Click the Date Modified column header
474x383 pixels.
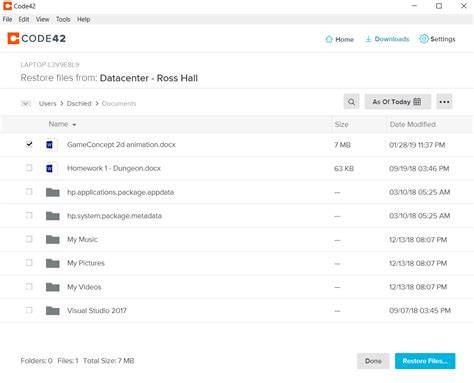(413, 124)
